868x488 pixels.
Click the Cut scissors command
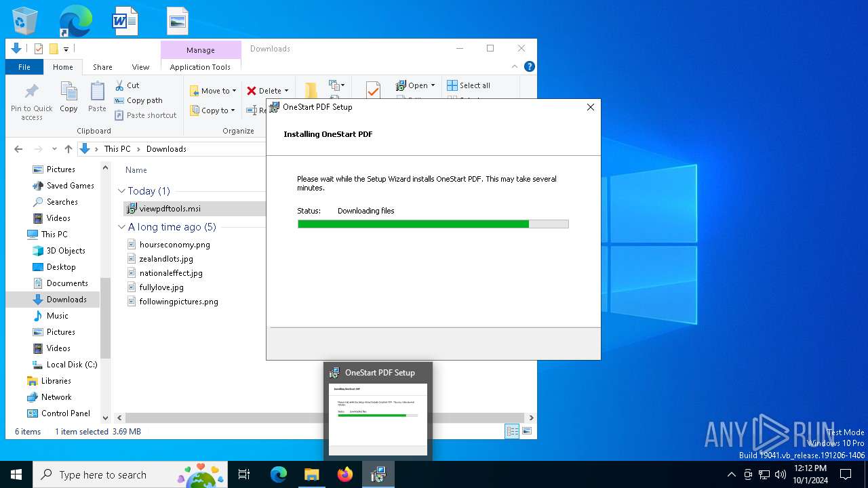pyautogui.click(x=127, y=85)
